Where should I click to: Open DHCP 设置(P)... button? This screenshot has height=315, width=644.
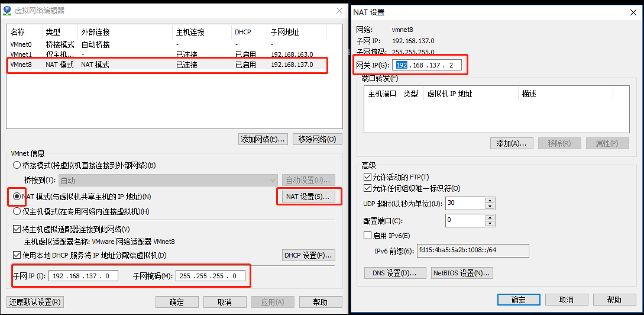click(309, 255)
